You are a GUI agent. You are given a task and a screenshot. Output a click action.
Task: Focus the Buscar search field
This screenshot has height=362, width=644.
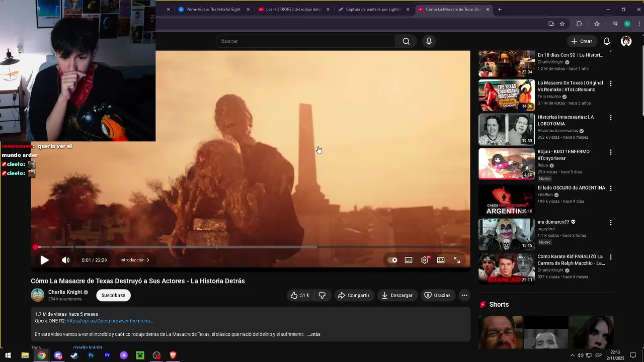[306, 41]
